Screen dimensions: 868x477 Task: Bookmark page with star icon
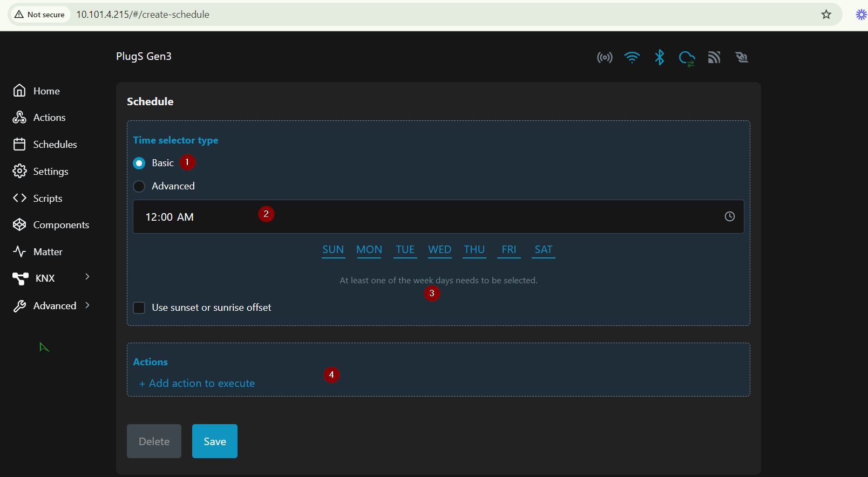click(x=826, y=15)
